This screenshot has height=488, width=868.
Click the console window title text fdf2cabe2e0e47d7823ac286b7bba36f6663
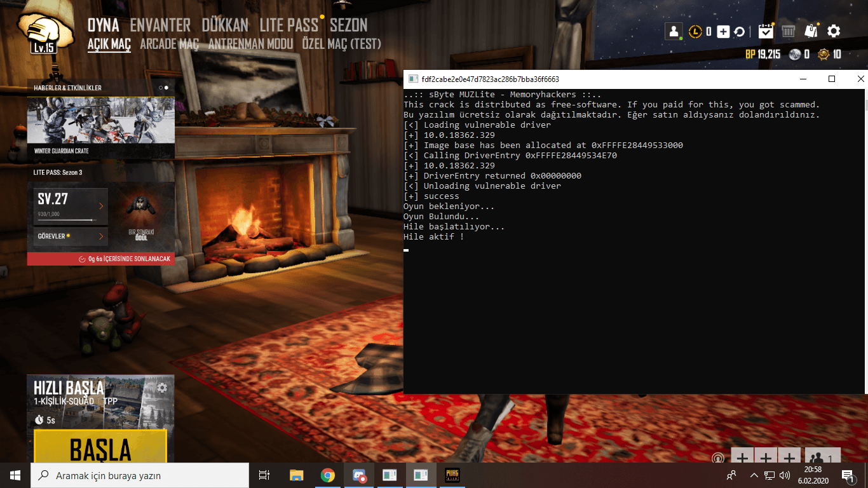pos(490,79)
